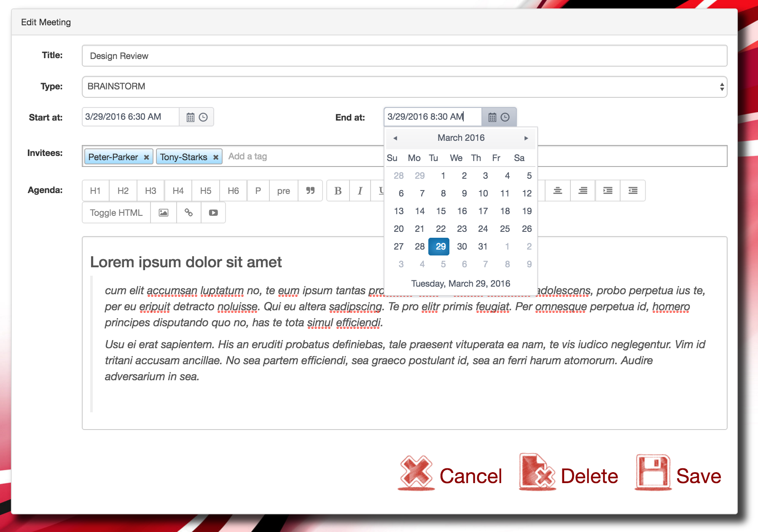Apply H6 heading style
The image size is (758, 532).
[x=234, y=191]
